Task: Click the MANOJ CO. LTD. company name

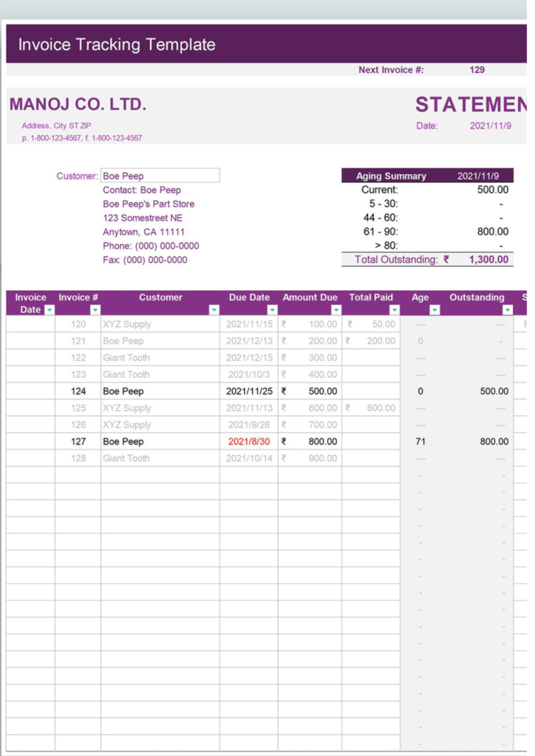Action: pyautogui.click(x=78, y=104)
